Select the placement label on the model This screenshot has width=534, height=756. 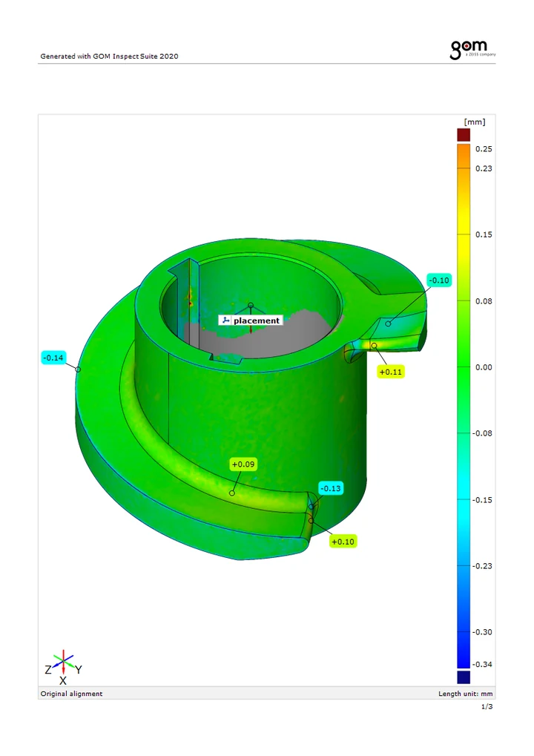coord(251,321)
